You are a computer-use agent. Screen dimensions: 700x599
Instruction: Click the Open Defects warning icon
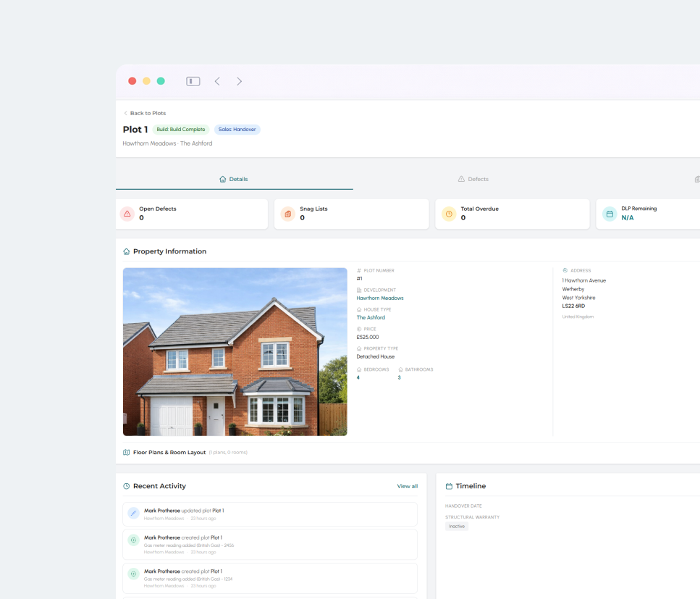click(x=127, y=214)
